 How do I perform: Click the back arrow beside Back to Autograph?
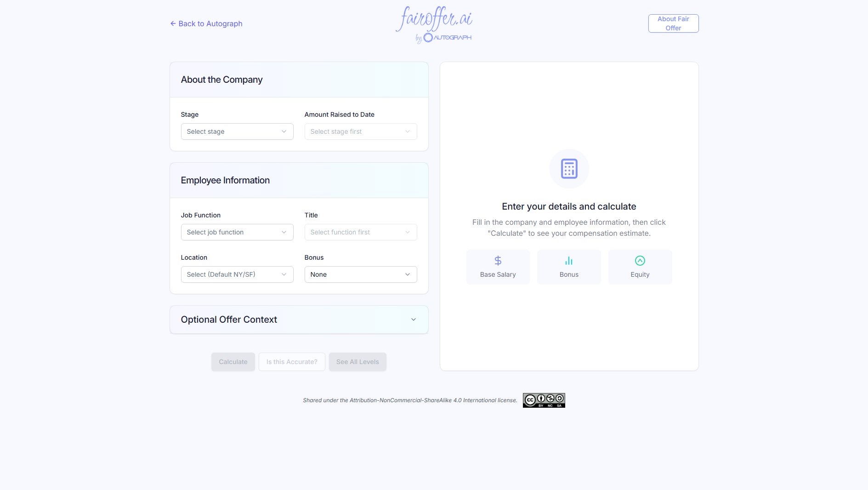click(x=173, y=23)
